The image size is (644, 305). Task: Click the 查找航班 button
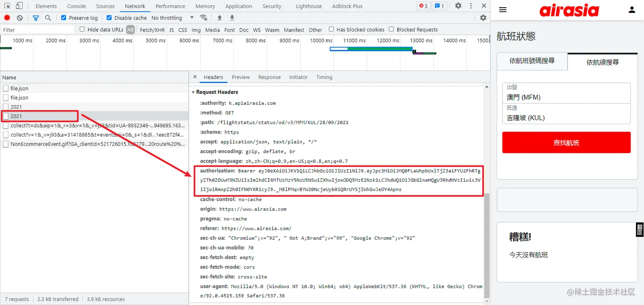(566, 142)
